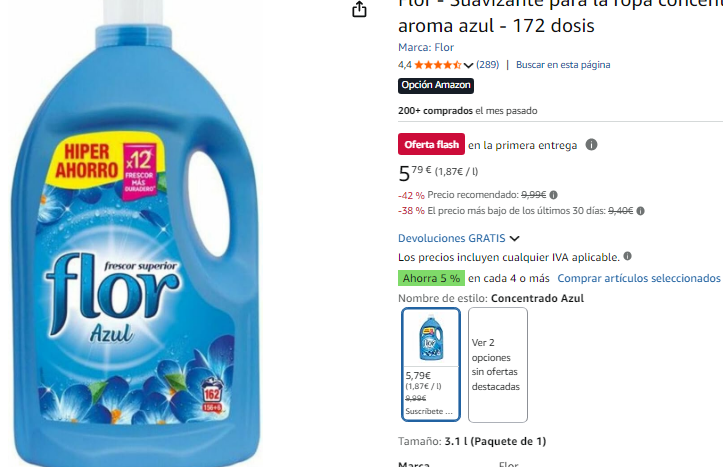Select the Concentrado Azul style swatch
Viewport: 723px width, 467px height.
431,364
